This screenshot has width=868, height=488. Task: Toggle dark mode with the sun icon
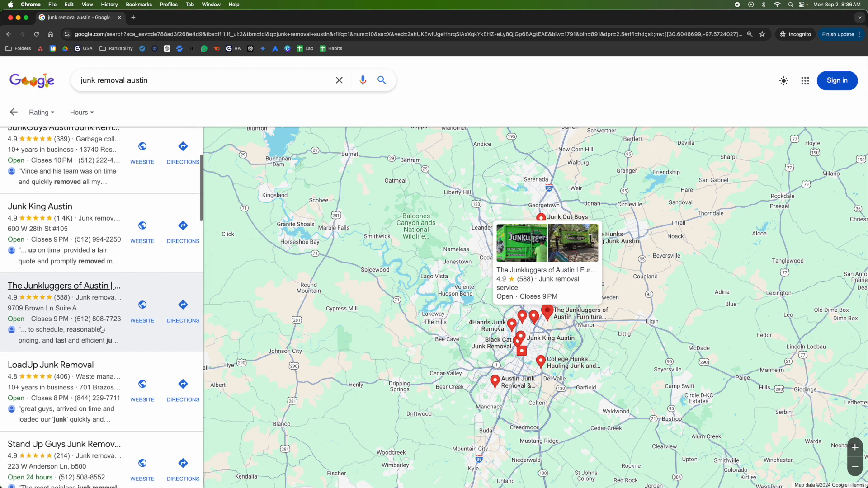click(x=783, y=80)
